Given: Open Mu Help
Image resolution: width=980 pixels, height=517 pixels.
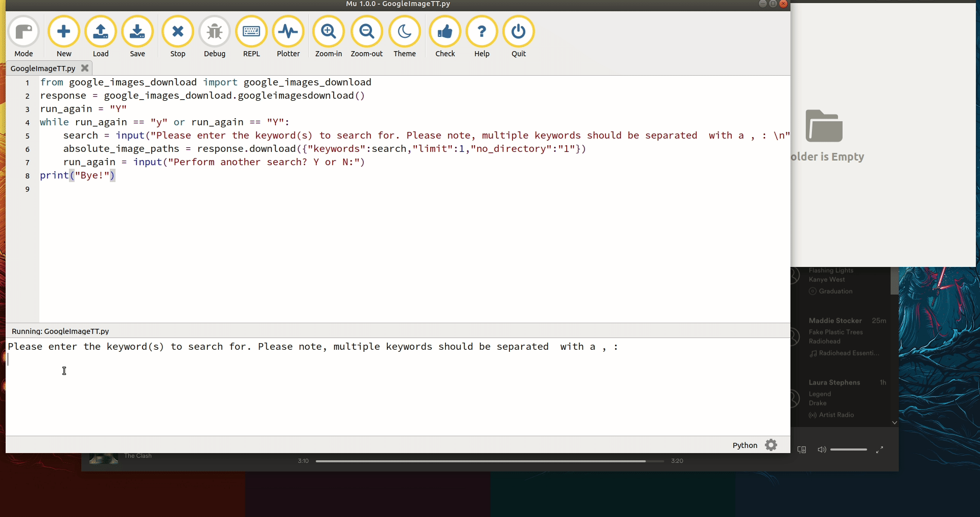Looking at the screenshot, I should [482, 36].
